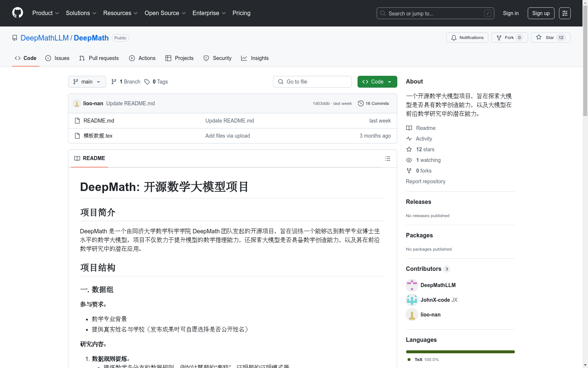588x368 pixels.
Task: Open the green Code dropdown button
Action: (377, 82)
